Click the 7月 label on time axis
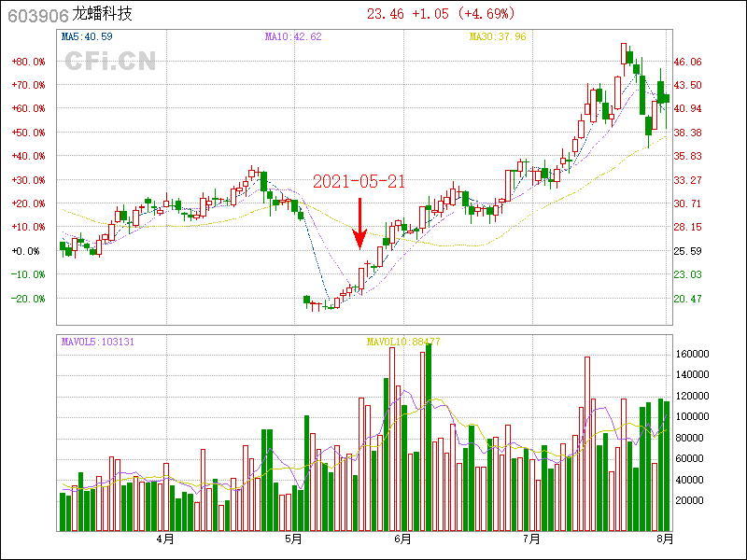Viewport: 747px width, 560px height. point(532,539)
